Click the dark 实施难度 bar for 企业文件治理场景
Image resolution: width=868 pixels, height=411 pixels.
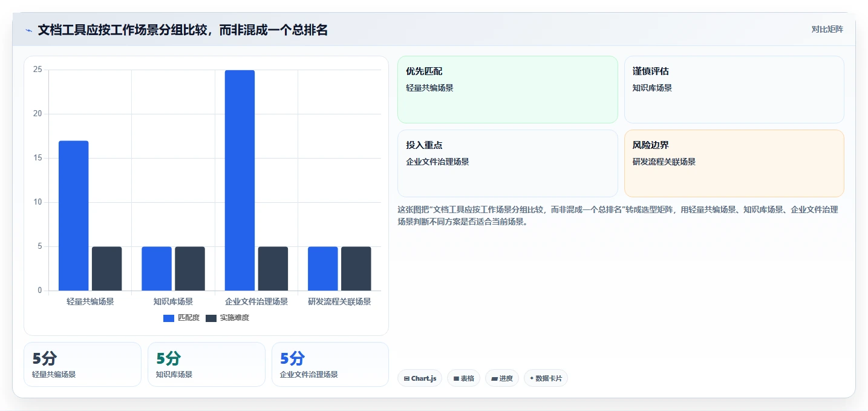pyautogui.click(x=273, y=269)
